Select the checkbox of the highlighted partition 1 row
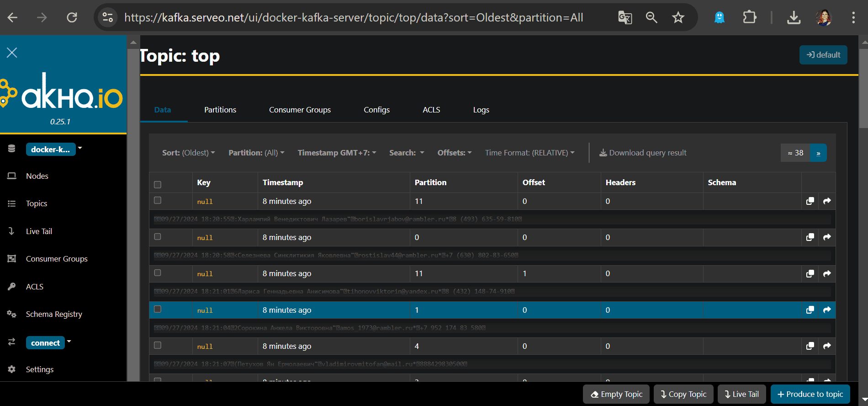The image size is (868, 406). (158, 310)
